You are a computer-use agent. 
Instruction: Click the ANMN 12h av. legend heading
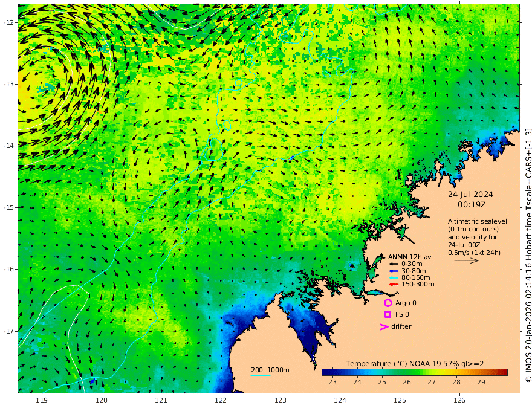(410, 257)
